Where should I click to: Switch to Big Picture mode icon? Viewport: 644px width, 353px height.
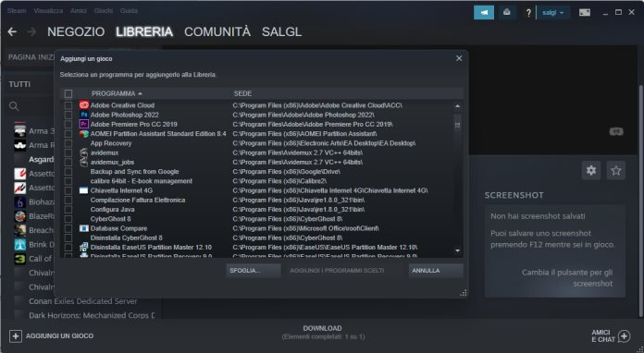pyautogui.click(x=585, y=13)
